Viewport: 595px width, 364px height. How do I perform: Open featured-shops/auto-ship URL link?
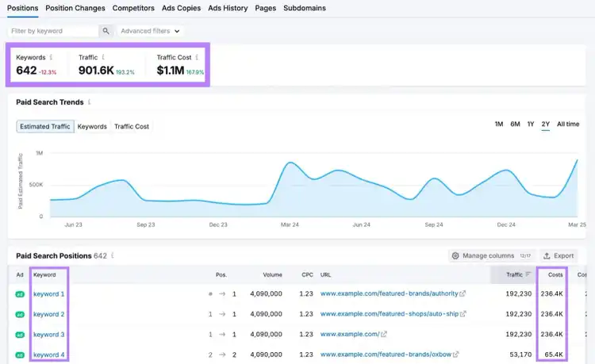coord(390,314)
